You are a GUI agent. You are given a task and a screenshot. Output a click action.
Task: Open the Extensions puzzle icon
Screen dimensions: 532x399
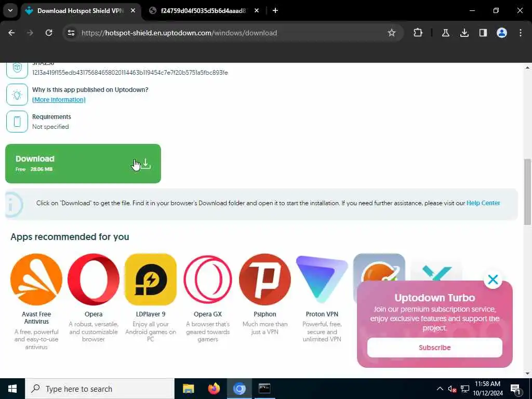click(x=418, y=33)
